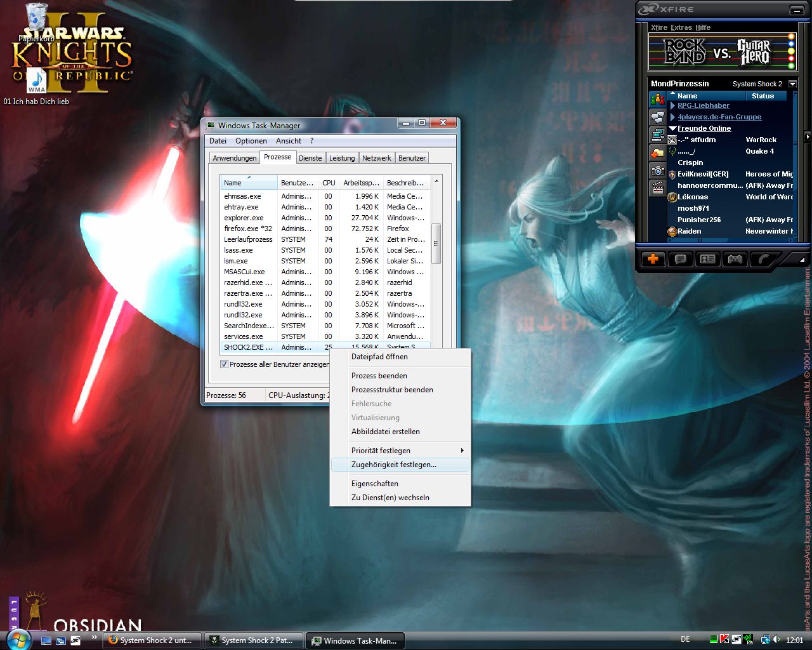The height and width of the screenshot is (650, 812).
Task: Click WarRock game icon beside stfudm
Action: click(672, 140)
